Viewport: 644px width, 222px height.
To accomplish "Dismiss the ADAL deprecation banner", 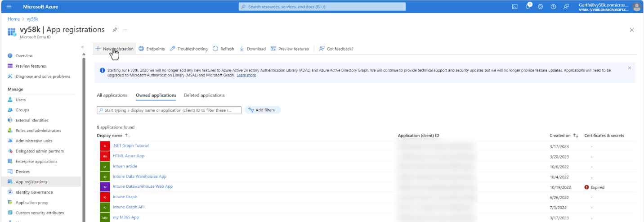I will [629, 68].
